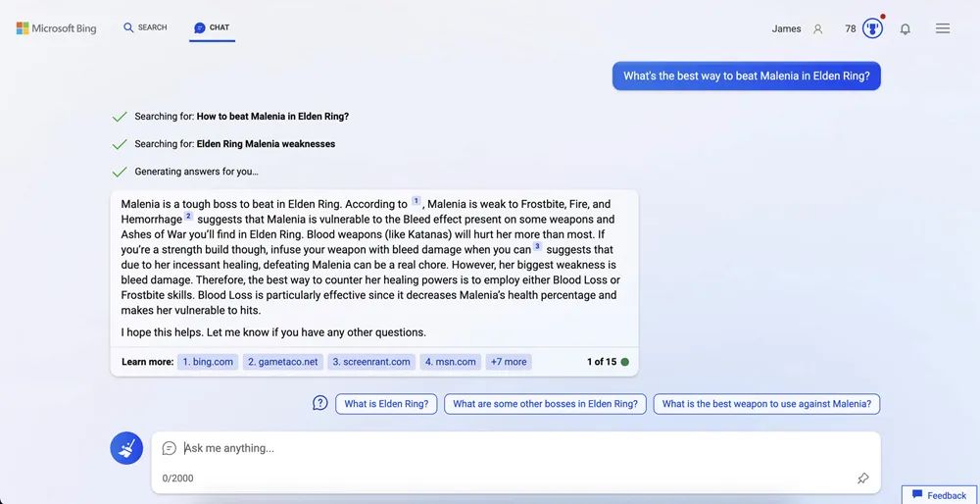980x504 pixels.
Task: Choose 'best weapon against Malenia' suggestion
Action: (x=766, y=404)
